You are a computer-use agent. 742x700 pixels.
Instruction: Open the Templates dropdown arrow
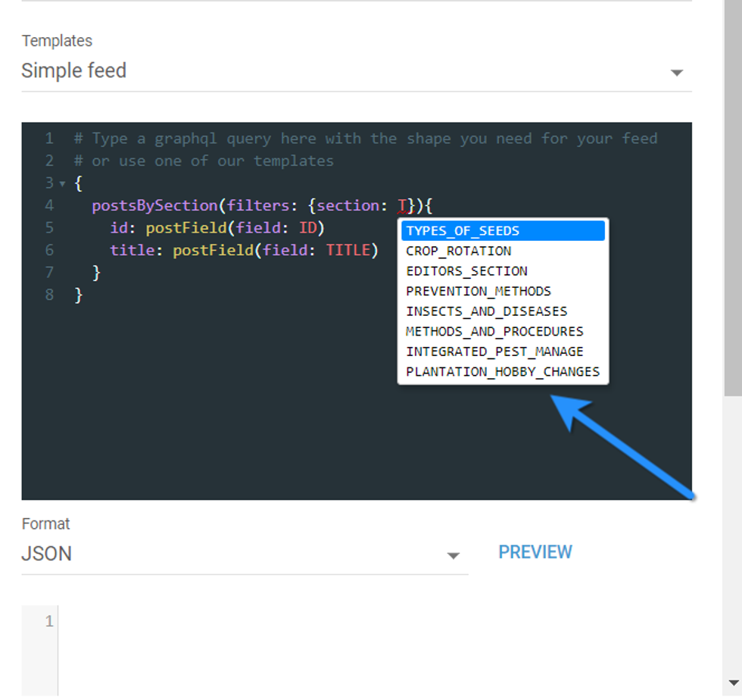pyautogui.click(x=676, y=73)
